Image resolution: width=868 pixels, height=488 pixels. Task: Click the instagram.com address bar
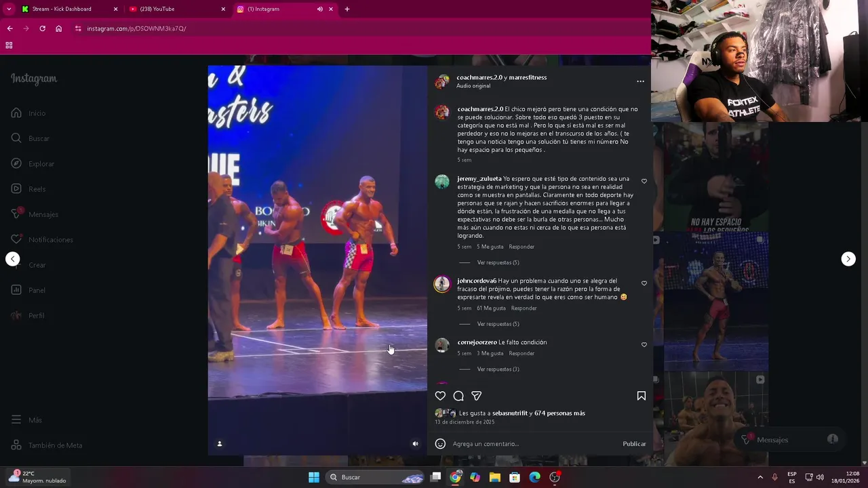coord(359,28)
